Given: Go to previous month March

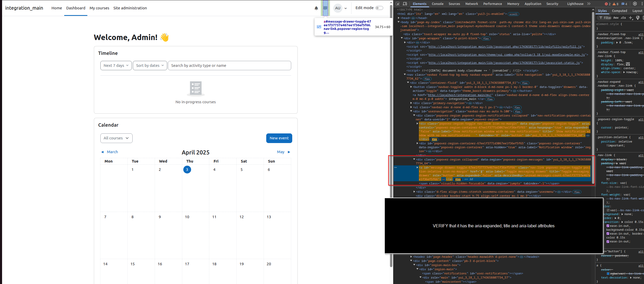Looking at the screenshot, I should coord(109,152).
